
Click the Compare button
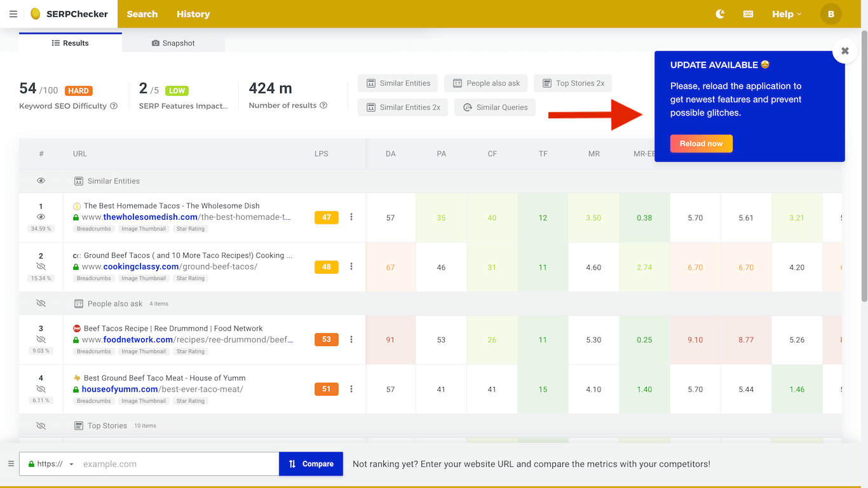311,464
